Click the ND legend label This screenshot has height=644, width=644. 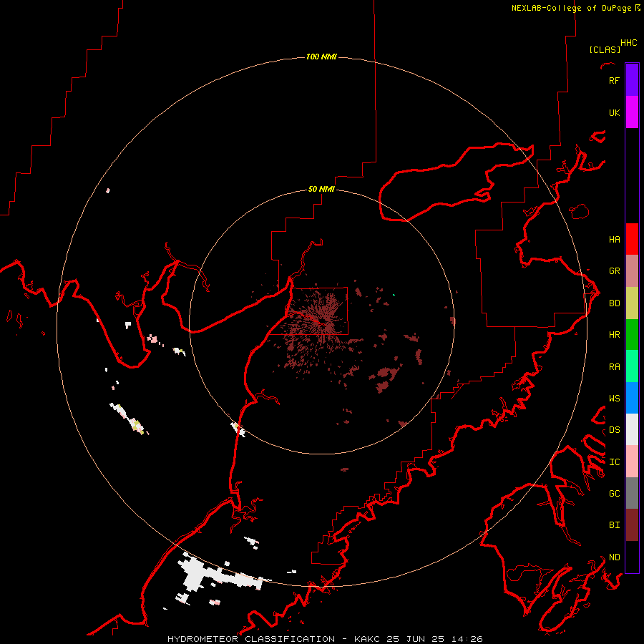point(614,557)
